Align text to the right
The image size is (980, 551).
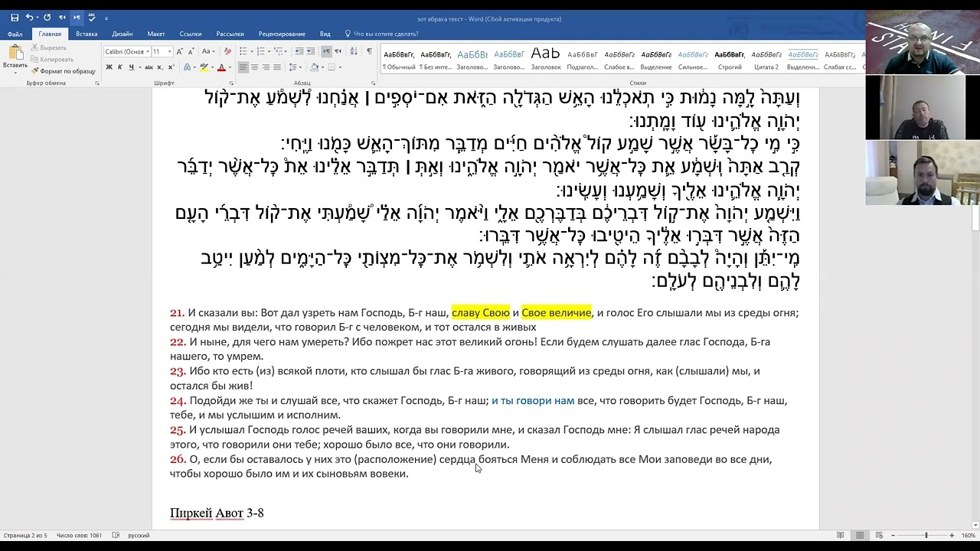click(266, 67)
